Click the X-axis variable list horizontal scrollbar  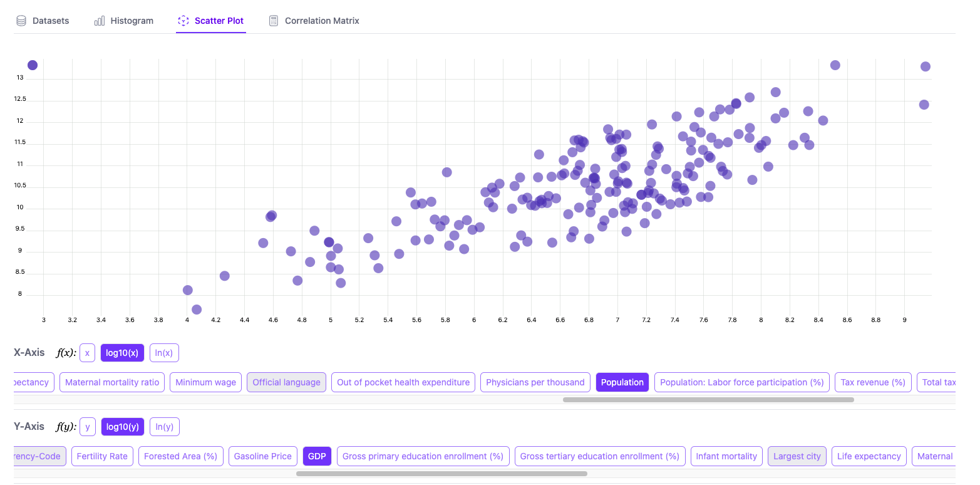coord(708,399)
